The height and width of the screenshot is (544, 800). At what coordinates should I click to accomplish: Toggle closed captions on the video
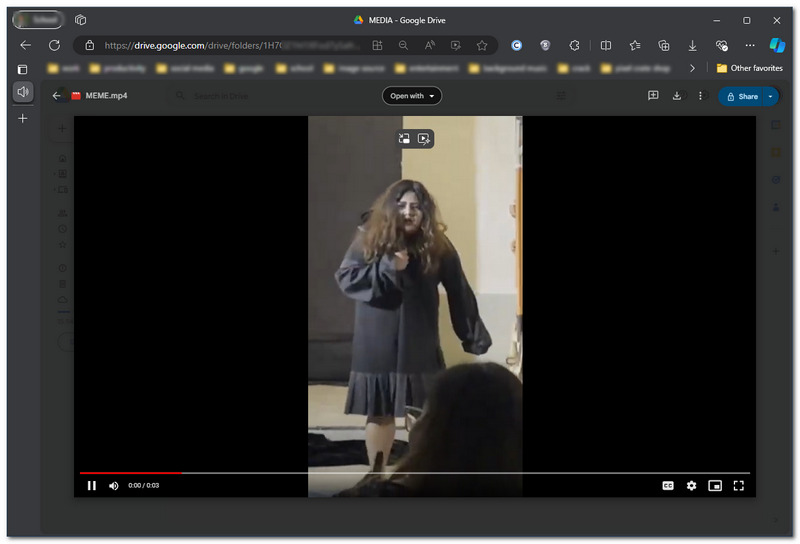[667, 485]
